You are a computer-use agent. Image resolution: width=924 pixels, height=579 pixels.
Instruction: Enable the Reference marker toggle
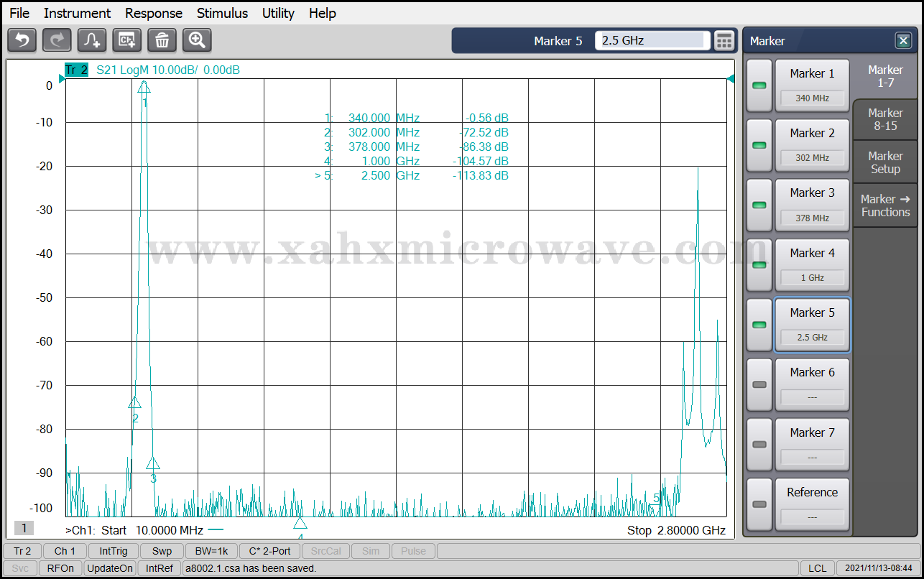tap(759, 504)
